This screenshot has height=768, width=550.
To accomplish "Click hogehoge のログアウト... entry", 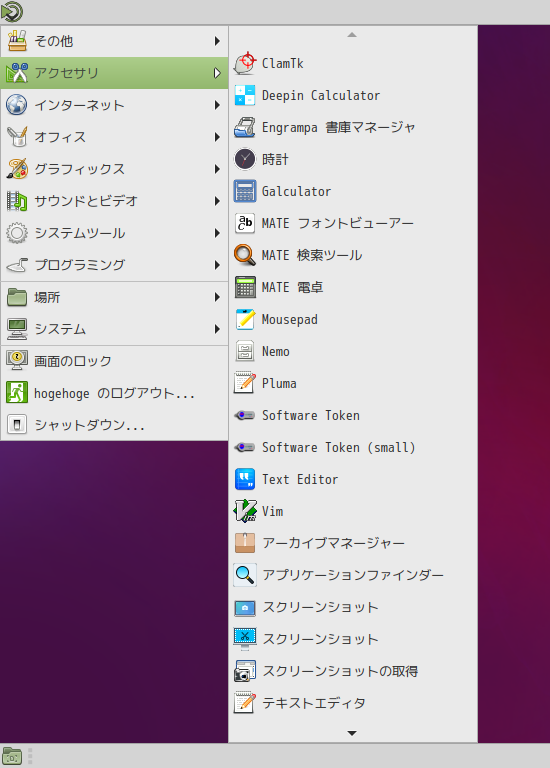I will pos(115,393).
